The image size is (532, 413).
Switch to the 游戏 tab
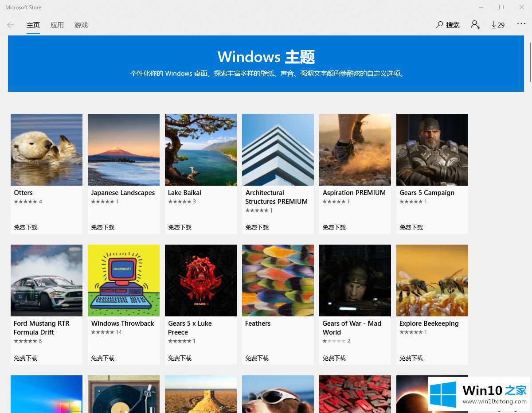tap(81, 25)
